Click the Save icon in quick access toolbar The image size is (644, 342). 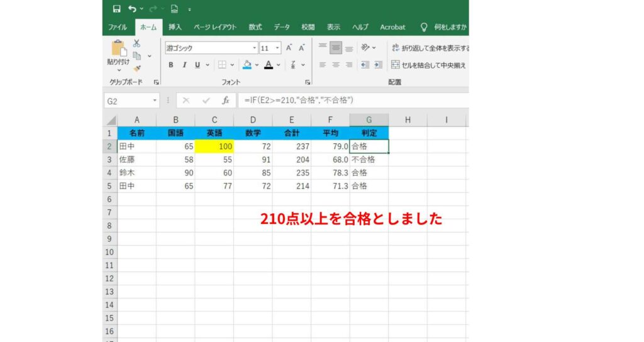click(116, 9)
